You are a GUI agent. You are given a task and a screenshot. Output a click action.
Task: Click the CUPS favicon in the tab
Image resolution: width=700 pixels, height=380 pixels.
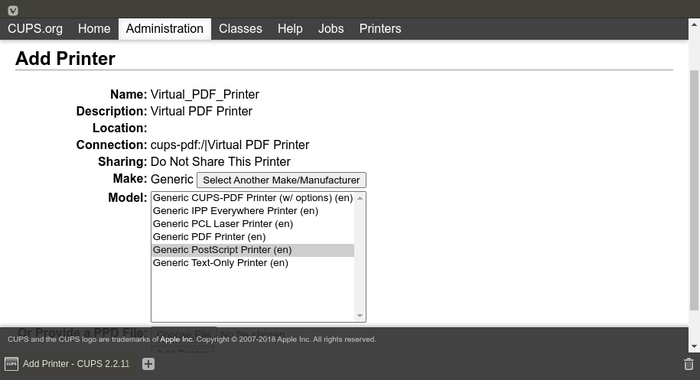(11, 364)
